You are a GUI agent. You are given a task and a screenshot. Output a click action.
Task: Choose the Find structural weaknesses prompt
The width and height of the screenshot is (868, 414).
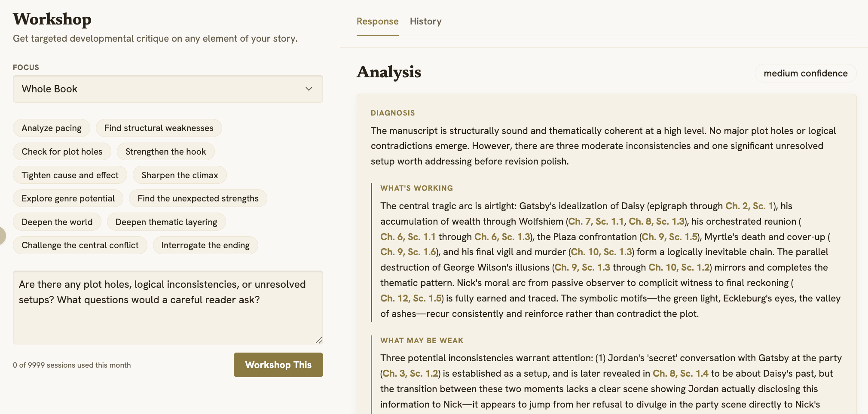159,128
